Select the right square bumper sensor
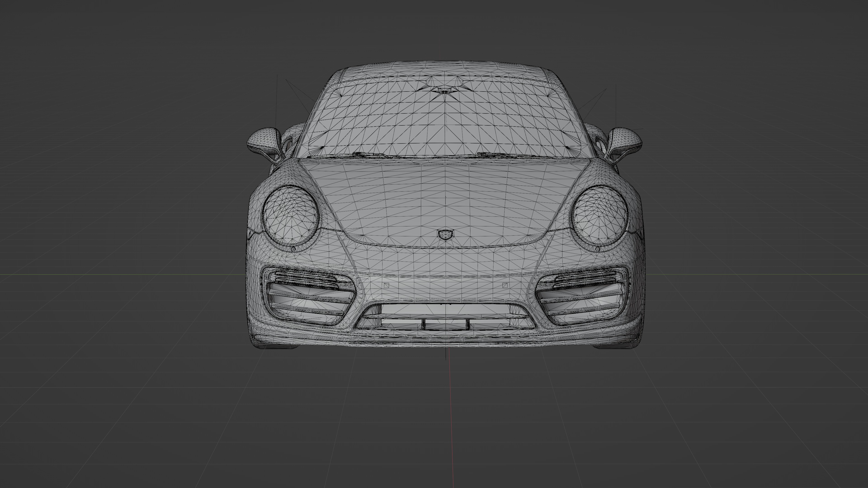868x488 pixels. point(505,285)
